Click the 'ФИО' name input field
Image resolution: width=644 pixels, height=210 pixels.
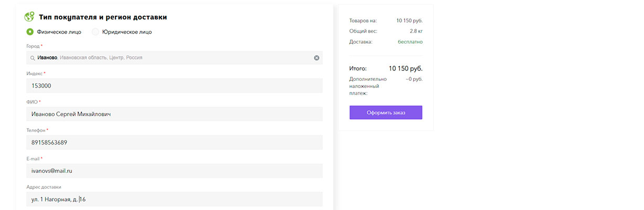pos(174,114)
